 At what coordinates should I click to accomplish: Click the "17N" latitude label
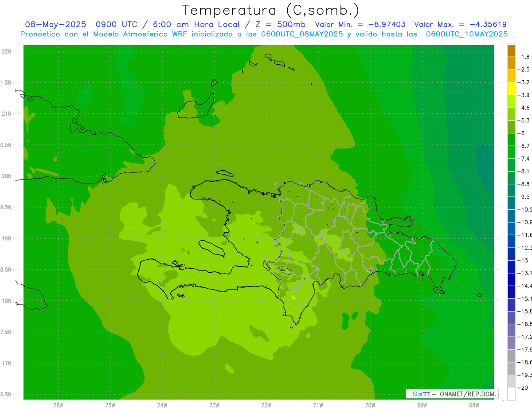point(7,363)
